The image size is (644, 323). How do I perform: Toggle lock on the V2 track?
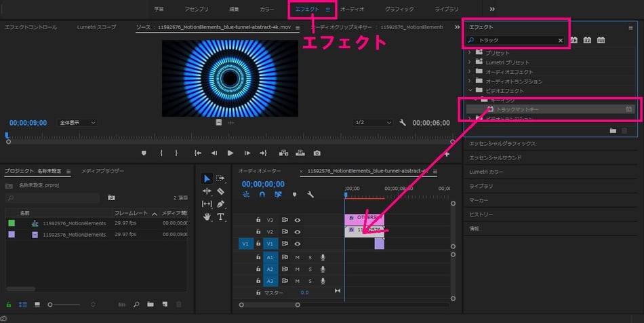pyautogui.click(x=258, y=231)
